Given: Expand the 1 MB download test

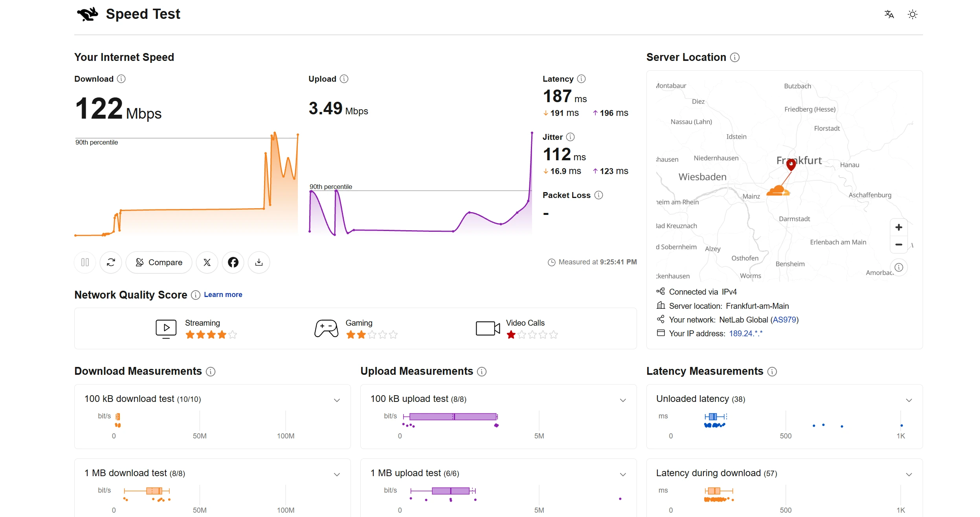Looking at the screenshot, I should pos(337,475).
